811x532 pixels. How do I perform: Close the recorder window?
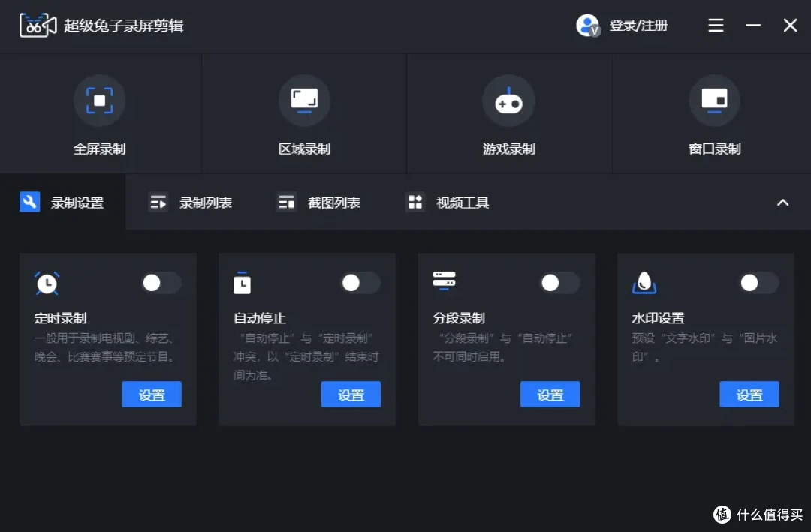click(x=790, y=26)
